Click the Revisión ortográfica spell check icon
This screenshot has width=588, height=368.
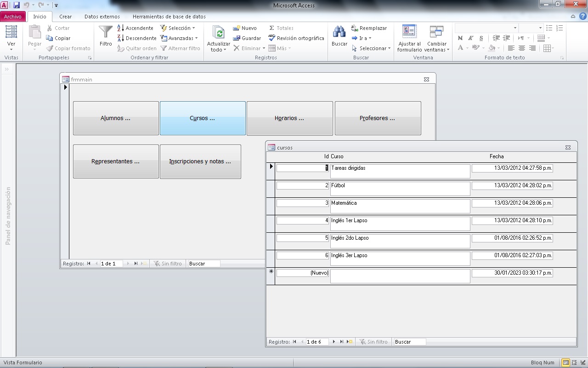(x=272, y=38)
